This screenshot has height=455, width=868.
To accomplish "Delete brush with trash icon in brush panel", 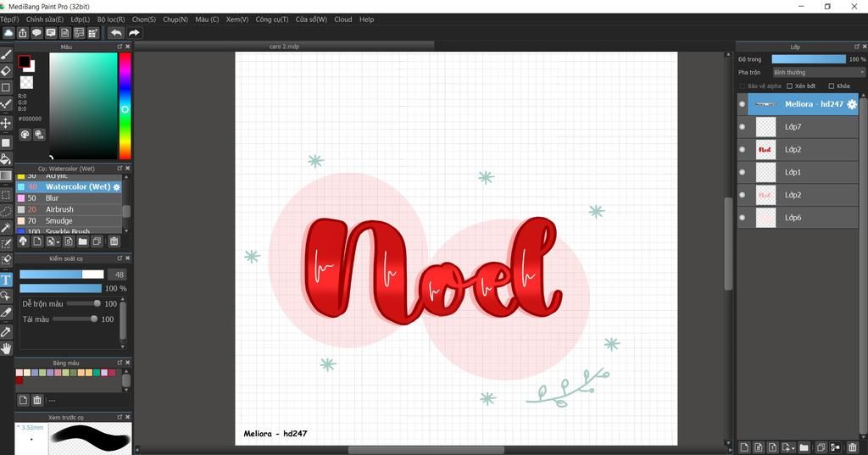I will pyautogui.click(x=114, y=241).
